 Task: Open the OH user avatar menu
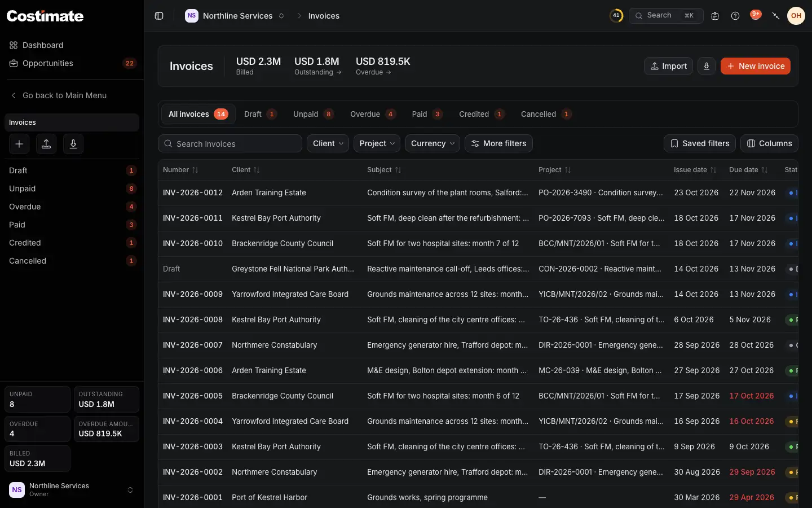click(796, 16)
